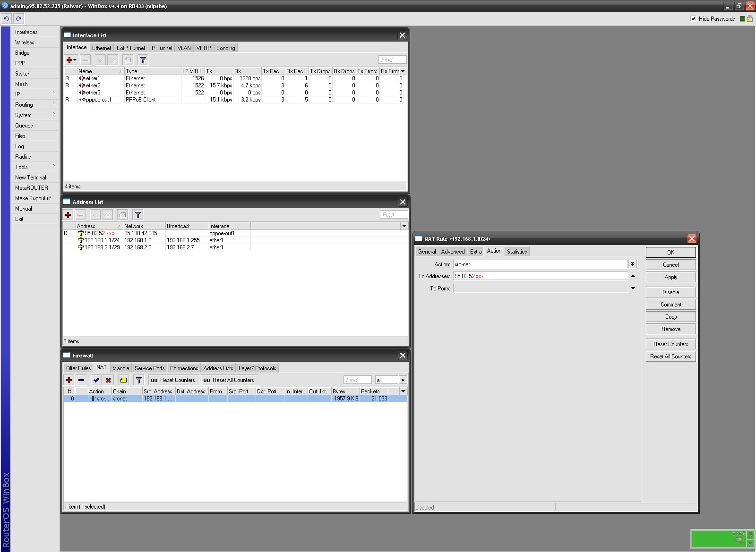Switch to the EoIP Tunnel tab
Image resolution: width=756 pixels, height=552 pixels.
click(131, 48)
